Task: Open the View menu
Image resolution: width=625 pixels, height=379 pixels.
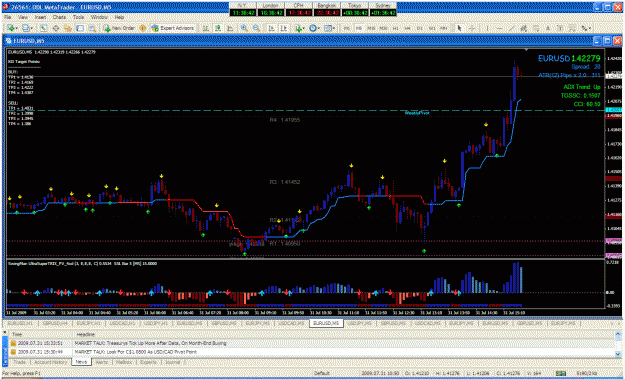Action: [23, 17]
